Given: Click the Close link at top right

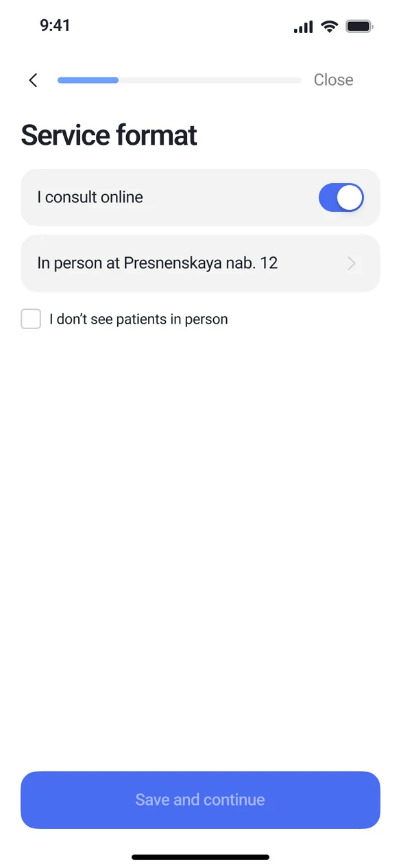Looking at the screenshot, I should click(x=333, y=80).
